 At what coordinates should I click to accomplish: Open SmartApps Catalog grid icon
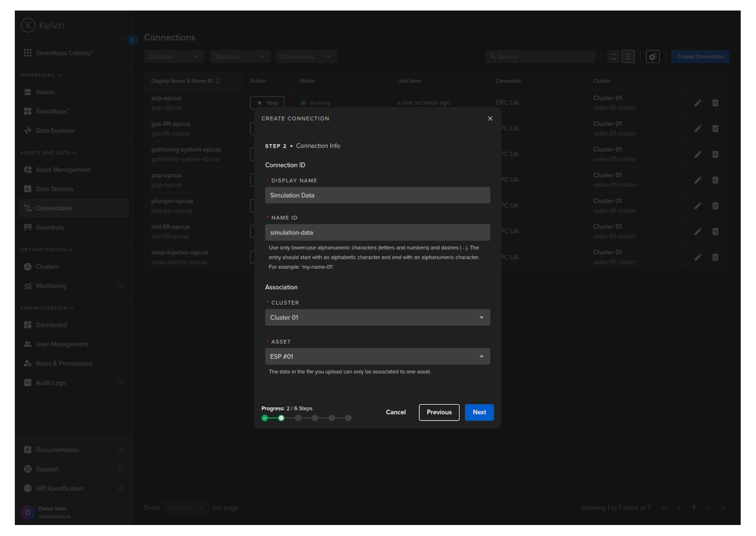click(x=28, y=53)
